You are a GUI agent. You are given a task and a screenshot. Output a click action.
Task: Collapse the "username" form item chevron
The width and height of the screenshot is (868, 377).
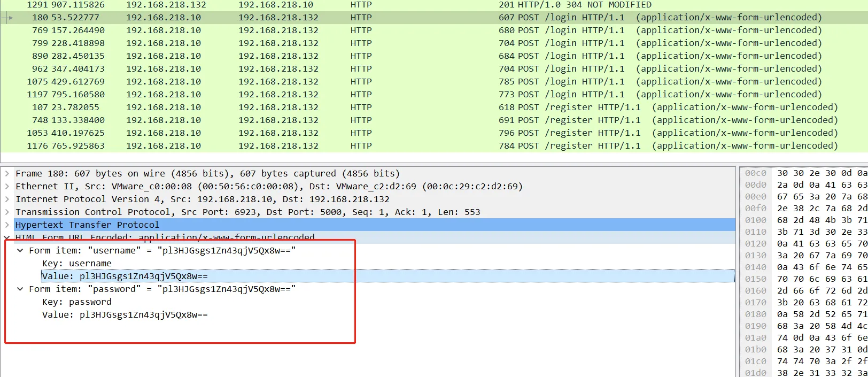click(x=20, y=251)
